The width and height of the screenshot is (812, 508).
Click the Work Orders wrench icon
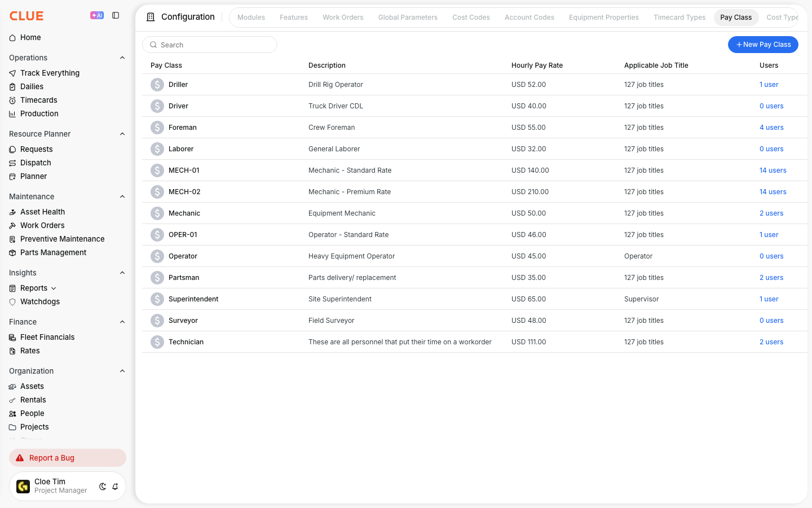point(12,226)
